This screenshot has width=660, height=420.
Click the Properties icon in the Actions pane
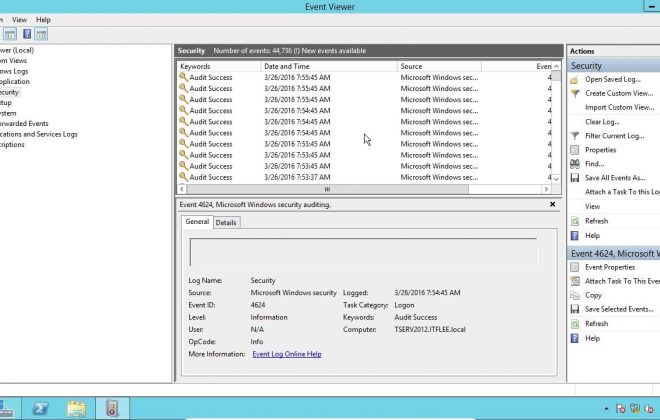coord(575,150)
